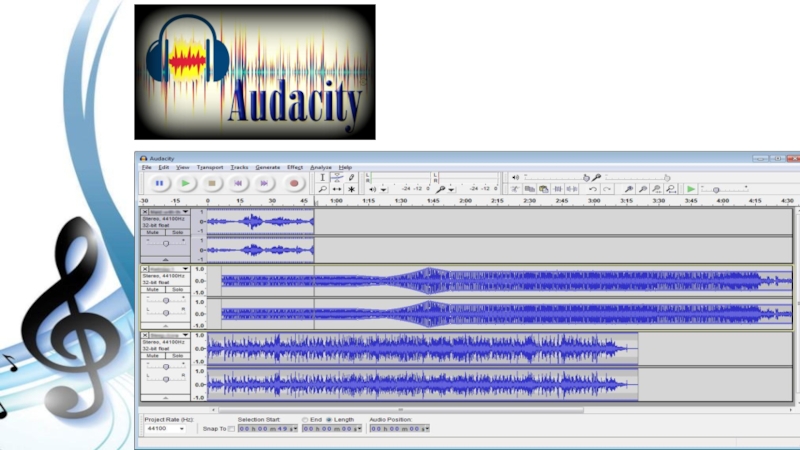Select the Length radio button
This screenshot has height=450, width=800.
pos(329,420)
